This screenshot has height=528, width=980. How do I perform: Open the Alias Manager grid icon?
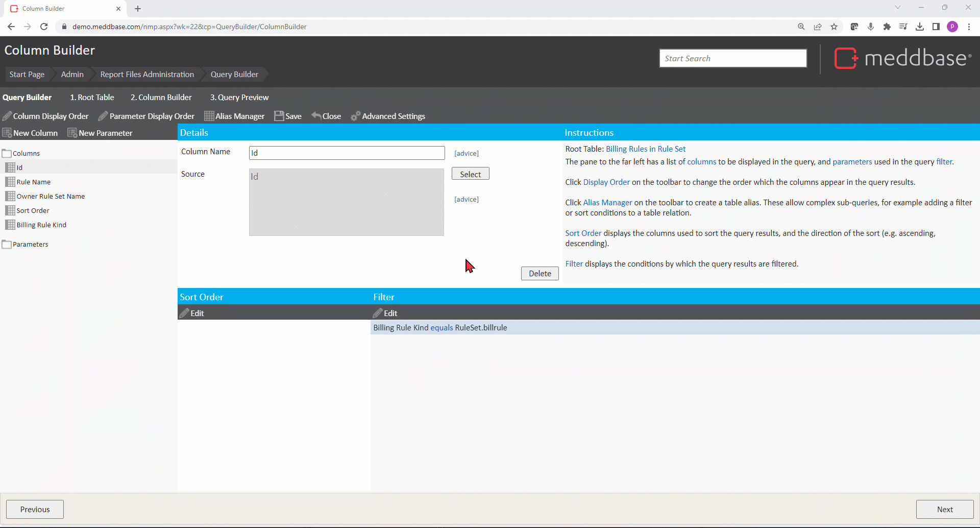pyautogui.click(x=209, y=116)
